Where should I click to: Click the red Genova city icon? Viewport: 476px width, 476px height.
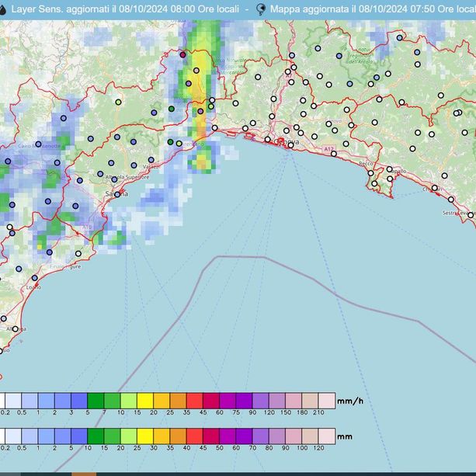click(x=281, y=141)
